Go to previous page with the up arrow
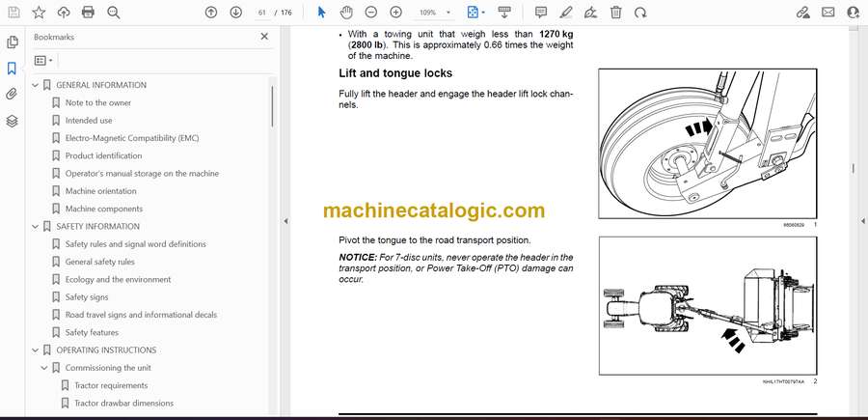Image resolution: width=868 pixels, height=420 pixels. pyautogui.click(x=211, y=13)
